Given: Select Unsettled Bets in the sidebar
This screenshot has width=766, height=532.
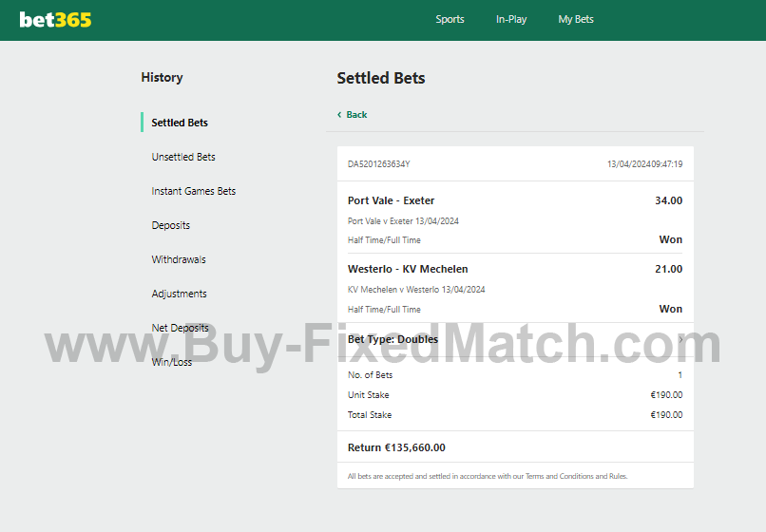Looking at the screenshot, I should (183, 157).
